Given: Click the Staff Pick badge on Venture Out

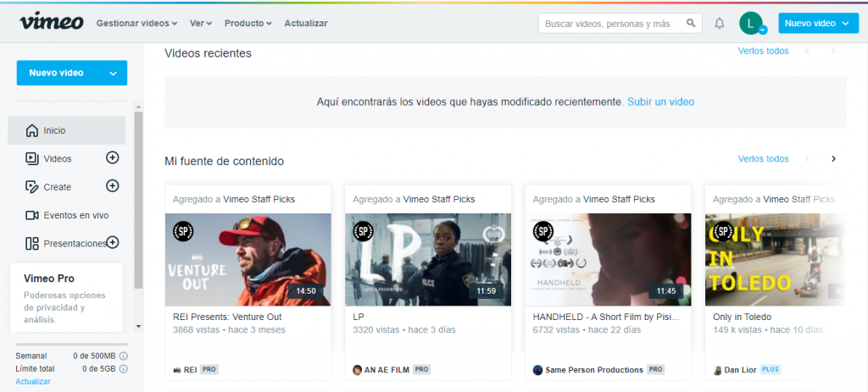Looking at the screenshot, I should [x=183, y=231].
